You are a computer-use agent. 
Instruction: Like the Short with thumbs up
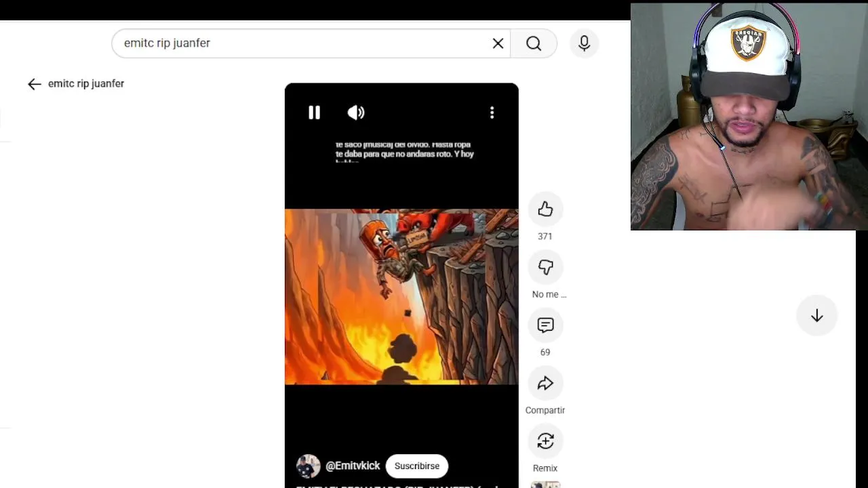545,209
